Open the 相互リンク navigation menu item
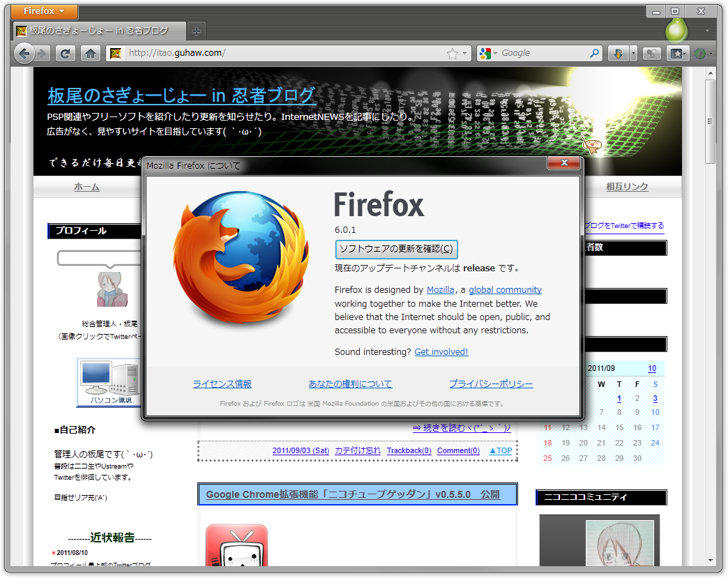Viewport: 728px width, 578px height. [x=627, y=187]
